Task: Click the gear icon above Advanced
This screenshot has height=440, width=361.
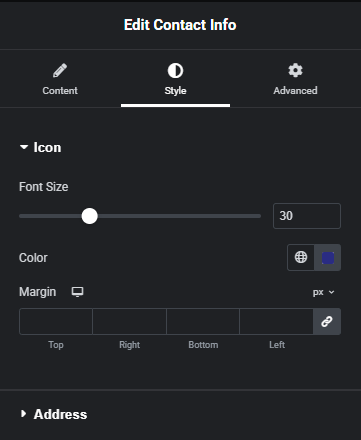Action: tap(295, 70)
